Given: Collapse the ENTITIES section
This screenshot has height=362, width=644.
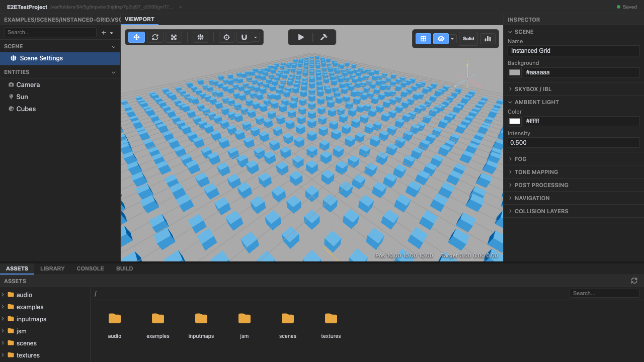Looking at the screenshot, I should [x=114, y=72].
